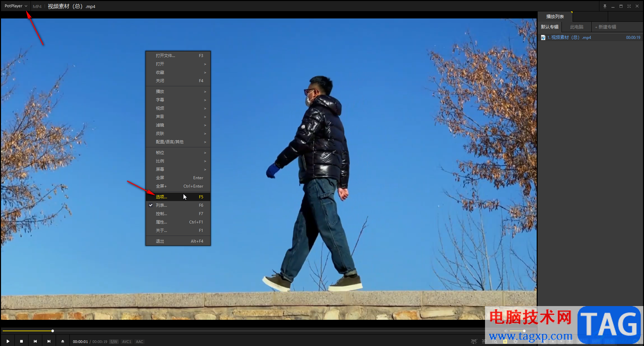Open the 比例 submenu
The height and width of the screenshot is (346, 644).
coord(178,161)
